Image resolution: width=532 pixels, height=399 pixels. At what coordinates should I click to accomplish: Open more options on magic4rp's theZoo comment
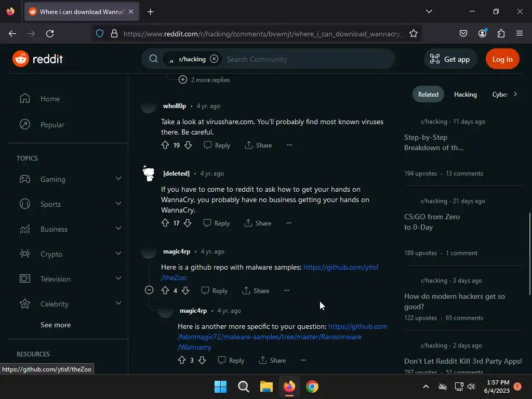coord(287,290)
